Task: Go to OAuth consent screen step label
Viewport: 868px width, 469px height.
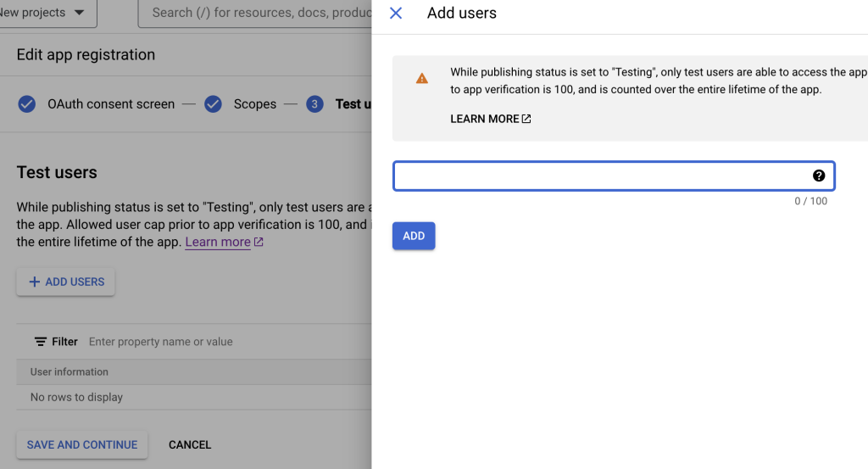Action: [x=111, y=104]
